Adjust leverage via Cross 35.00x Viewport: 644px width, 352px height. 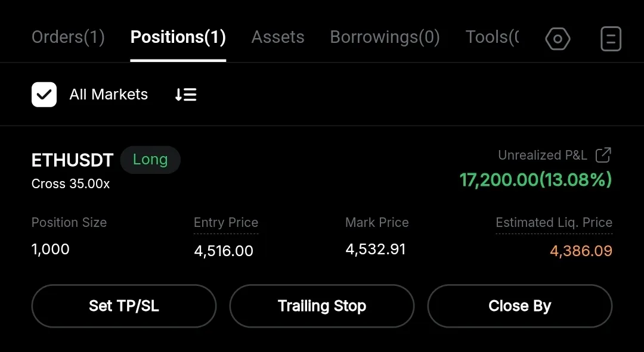(70, 184)
